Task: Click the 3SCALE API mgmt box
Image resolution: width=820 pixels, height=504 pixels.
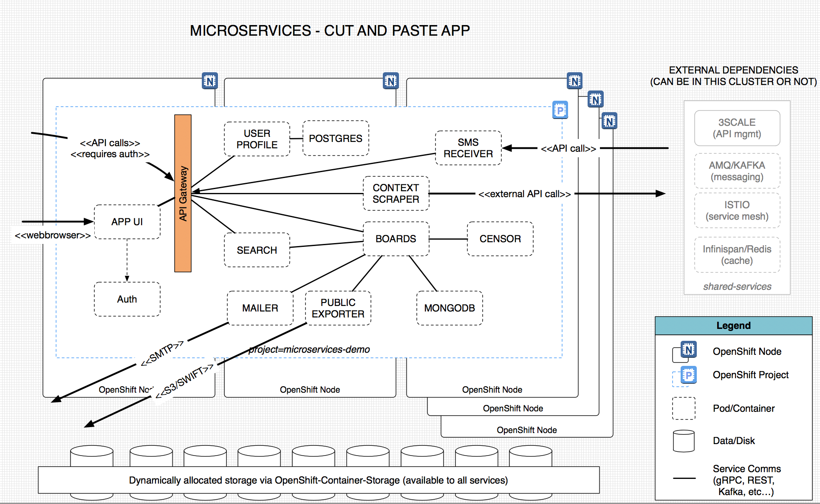Action: (737, 128)
